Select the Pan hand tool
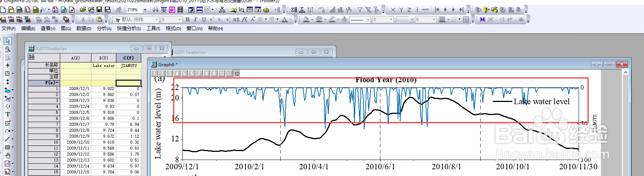This screenshot has width=644, height=176. coord(7,155)
